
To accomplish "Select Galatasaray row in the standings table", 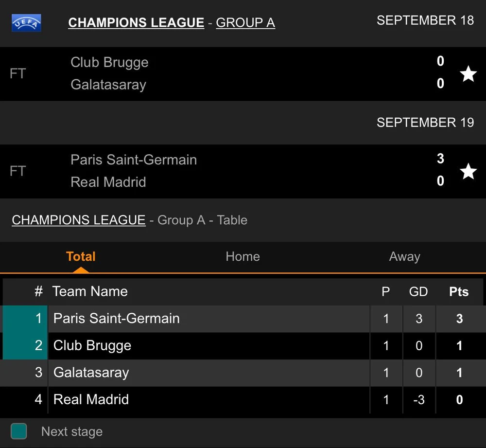I will tap(91, 373).
